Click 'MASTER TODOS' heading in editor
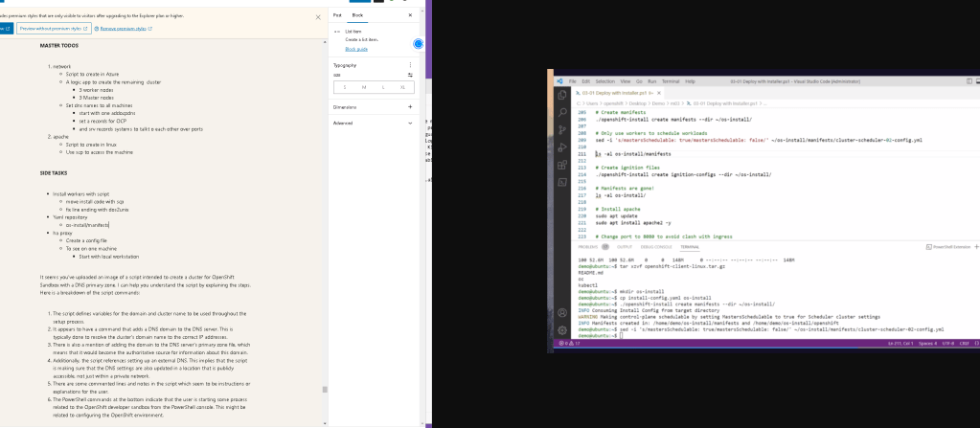Viewport: 980px width, 428px height. coord(58,46)
